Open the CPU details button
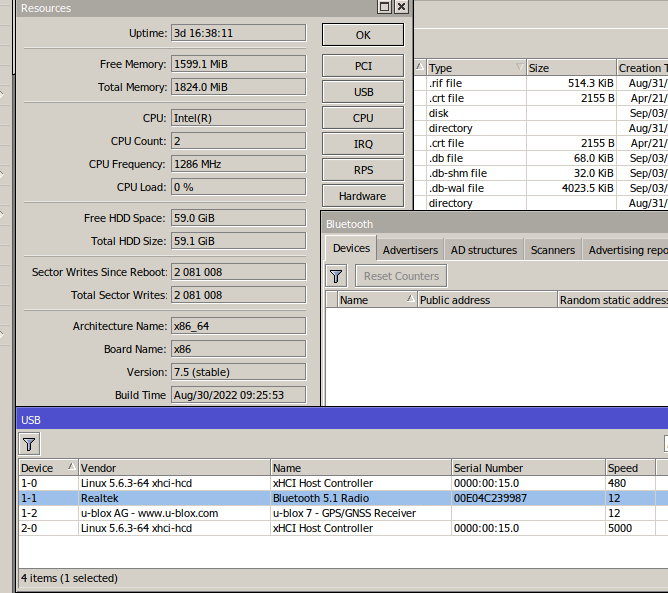Image resolution: width=668 pixels, height=593 pixels. point(363,118)
